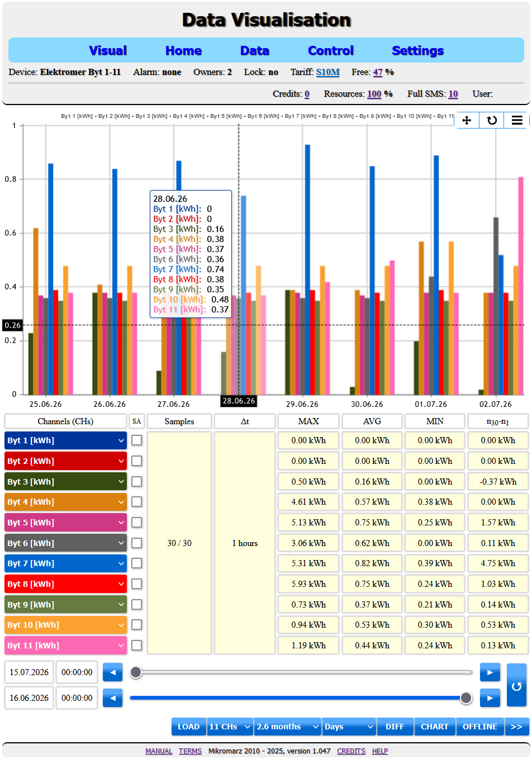Tick the SA checkbox for Byt 1 [kWh]
Screen dimensions: 532x759
[136, 440]
